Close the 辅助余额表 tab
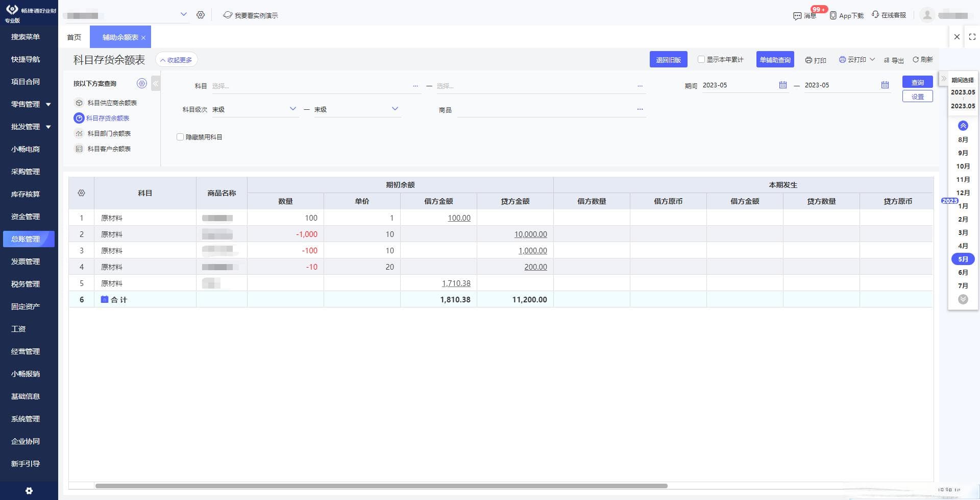Viewport: 980px width, 500px height. pos(143,38)
